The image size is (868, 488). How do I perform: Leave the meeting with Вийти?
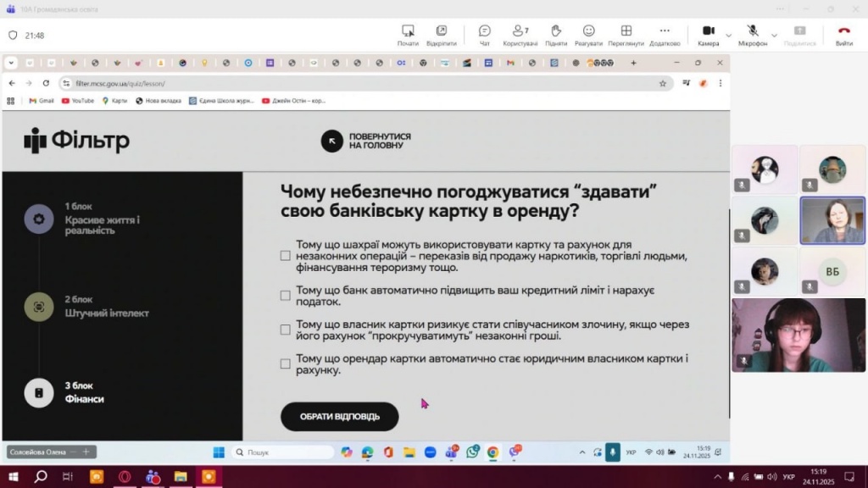click(x=843, y=35)
